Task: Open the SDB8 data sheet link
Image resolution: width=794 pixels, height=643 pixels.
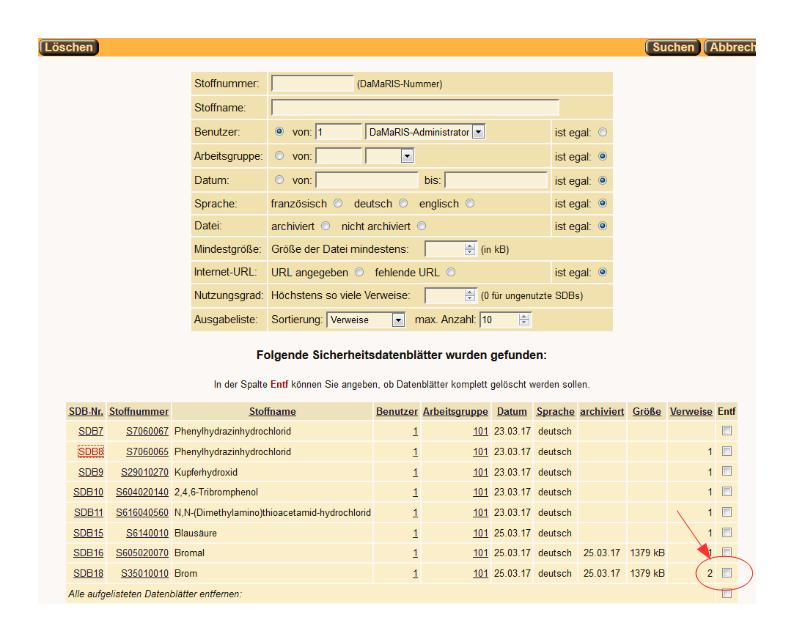Action: 91,452
